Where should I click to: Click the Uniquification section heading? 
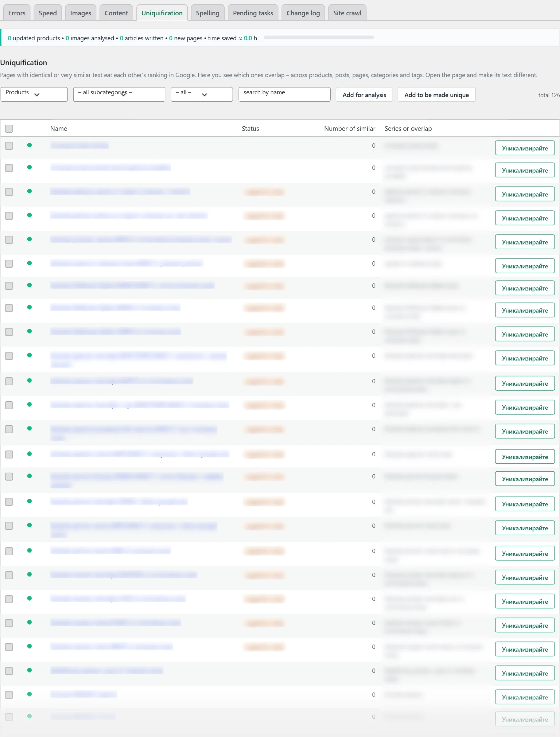[x=24, y=63]
